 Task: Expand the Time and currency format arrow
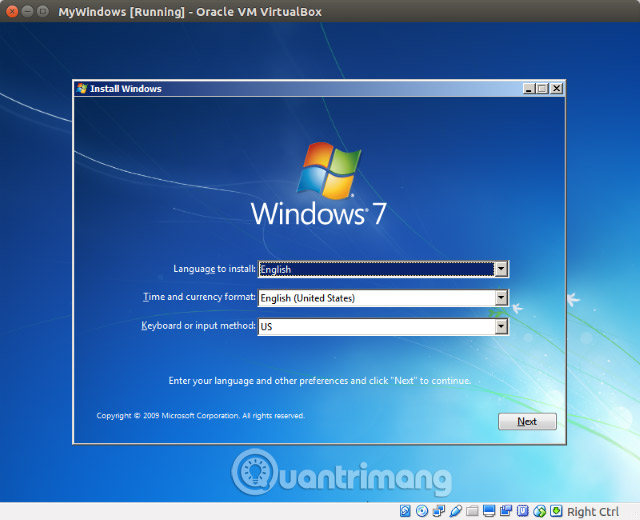[501, 298]
